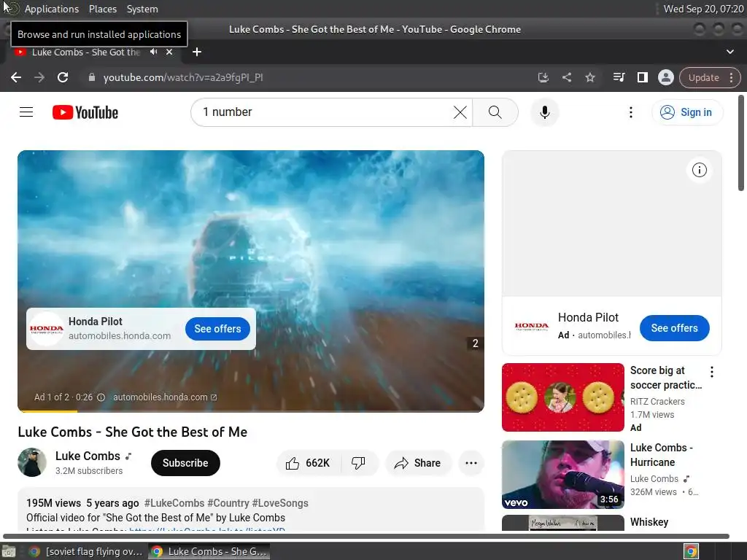Click the clock showing Wed Sep 20
This screenshot has height=560, width=747.
pos(703,9)
